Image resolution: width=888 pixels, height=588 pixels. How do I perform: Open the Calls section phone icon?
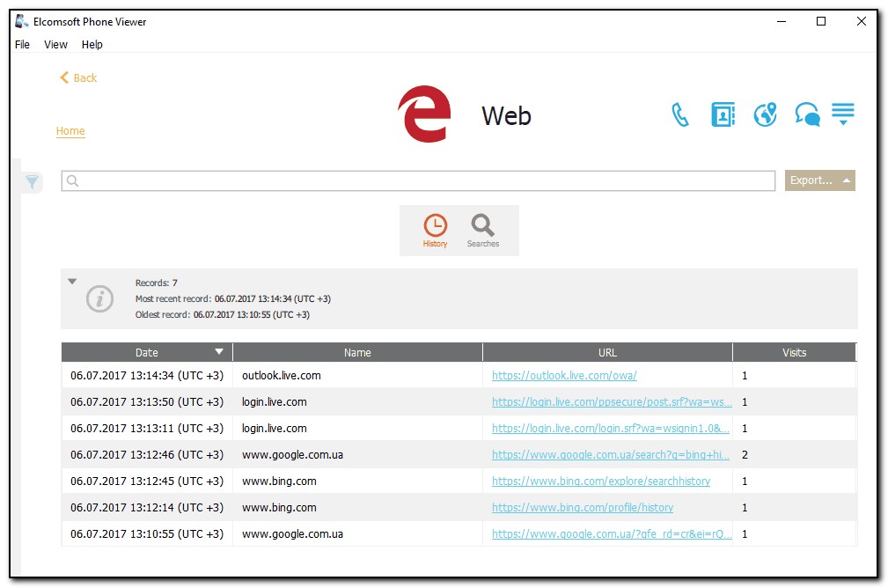click(x=679, y=115)
